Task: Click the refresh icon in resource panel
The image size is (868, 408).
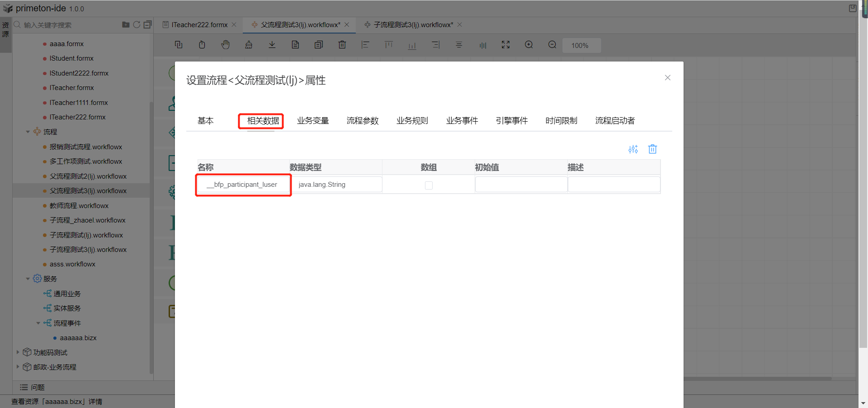Action: tap(137, 25)
